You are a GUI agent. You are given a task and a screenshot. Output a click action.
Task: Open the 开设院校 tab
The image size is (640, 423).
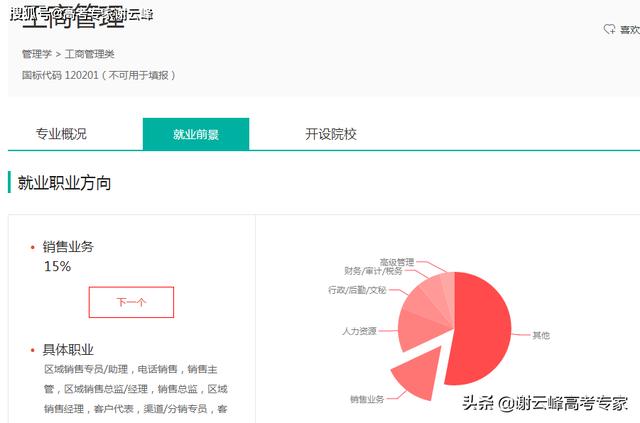point(331,134)
